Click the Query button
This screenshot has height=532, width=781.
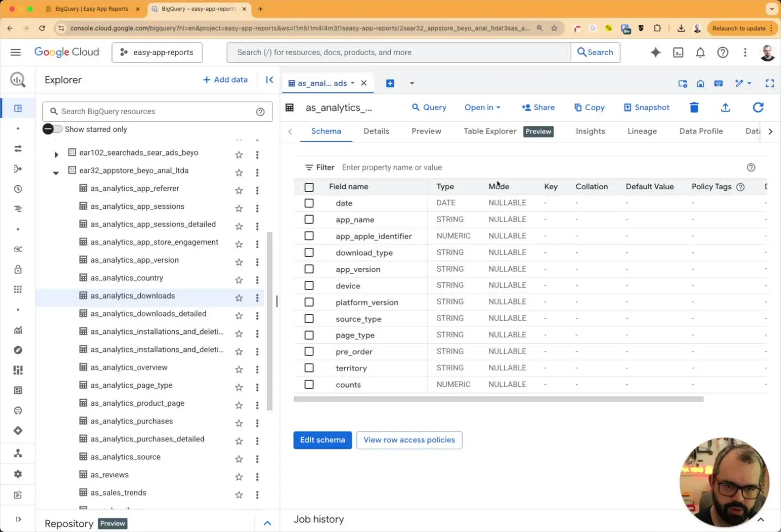[x=429, y=107]
